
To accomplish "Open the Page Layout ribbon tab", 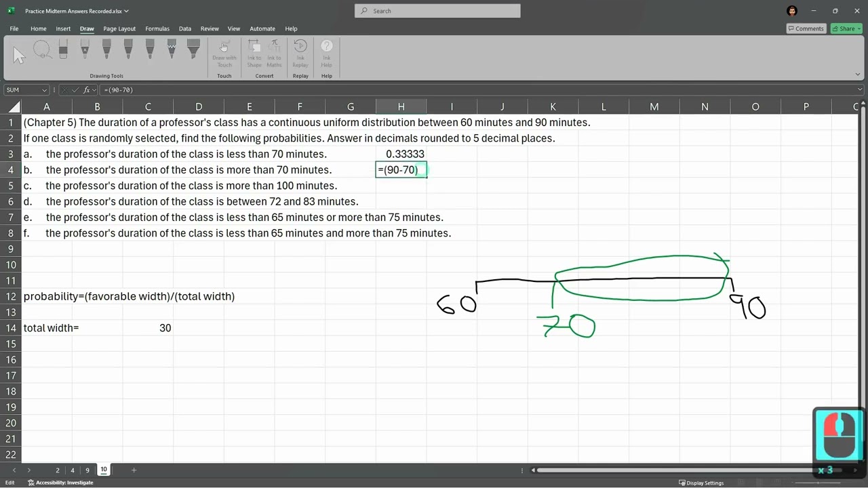I will pyautogui.click(x=119, y=28).
